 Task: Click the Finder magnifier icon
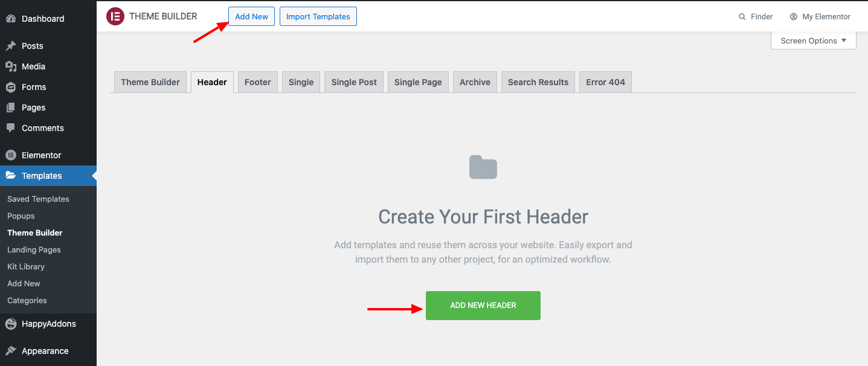click(742, 17)
